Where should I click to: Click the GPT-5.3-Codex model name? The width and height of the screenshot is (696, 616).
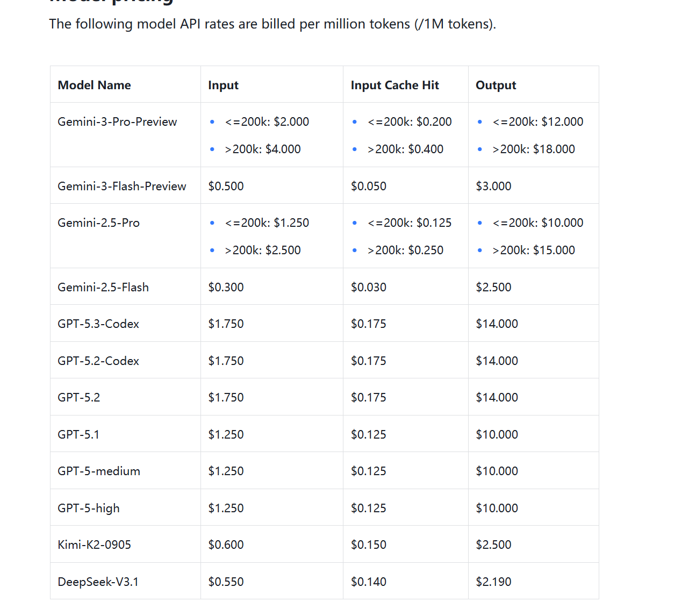click(x=98, y=324)
